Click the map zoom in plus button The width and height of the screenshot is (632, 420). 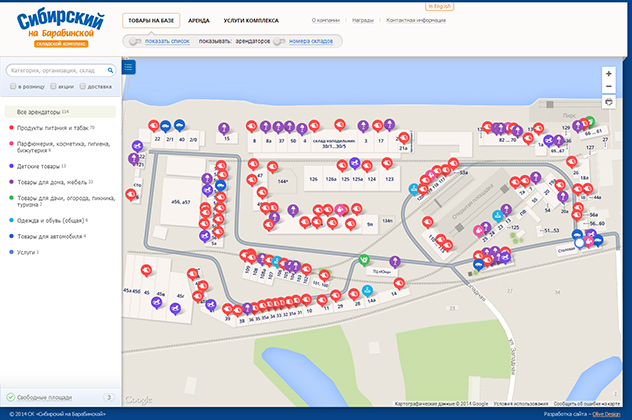pyautogui.click(x=609, y=74)
